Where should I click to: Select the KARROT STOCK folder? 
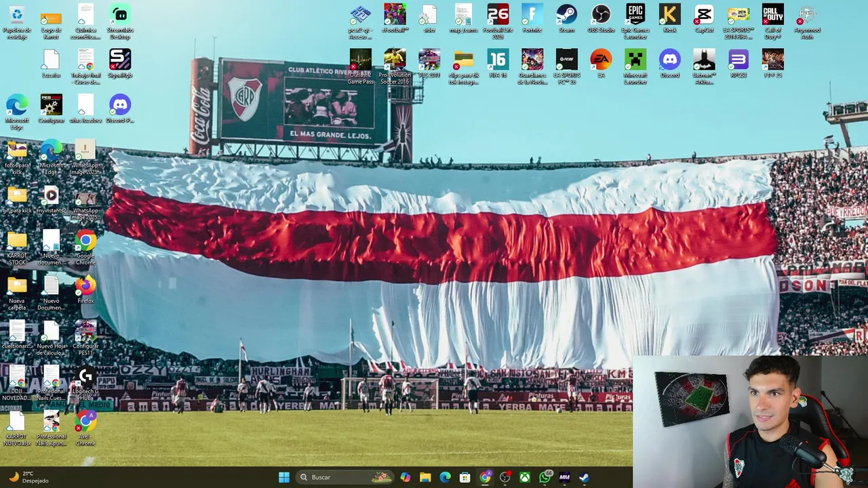(x=17, y=247)
